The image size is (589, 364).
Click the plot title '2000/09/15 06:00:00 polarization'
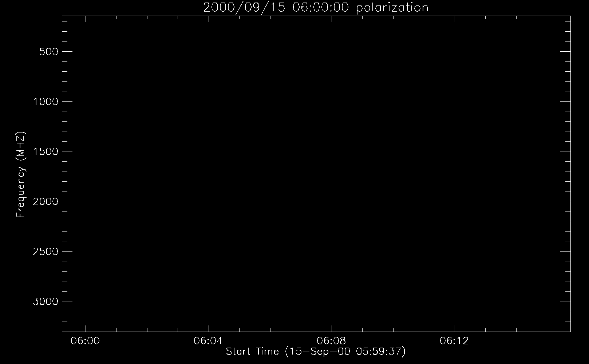(x=316, y=8)
